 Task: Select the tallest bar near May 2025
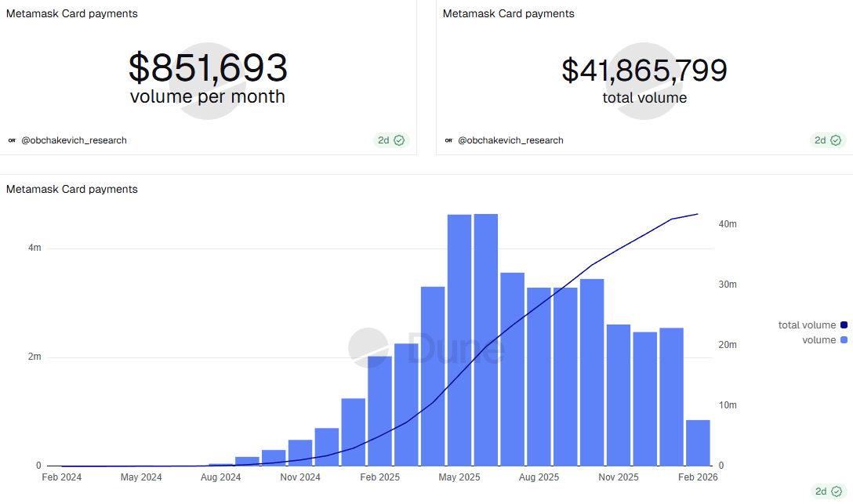click(x=486, y=340)
